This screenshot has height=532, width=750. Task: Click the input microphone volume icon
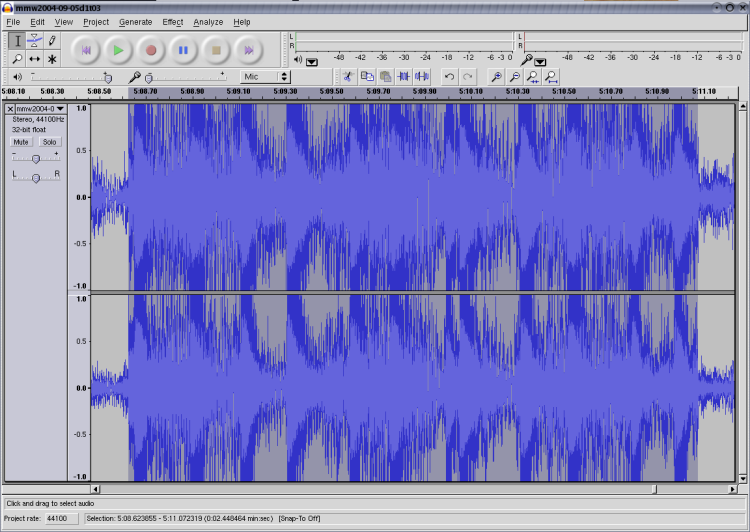point(134,77)
